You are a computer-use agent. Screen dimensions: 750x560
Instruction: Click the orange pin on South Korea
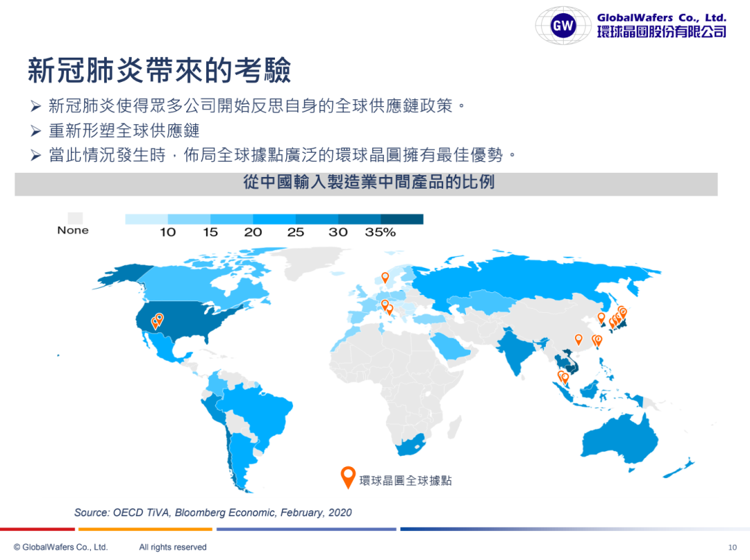point(601,317)
